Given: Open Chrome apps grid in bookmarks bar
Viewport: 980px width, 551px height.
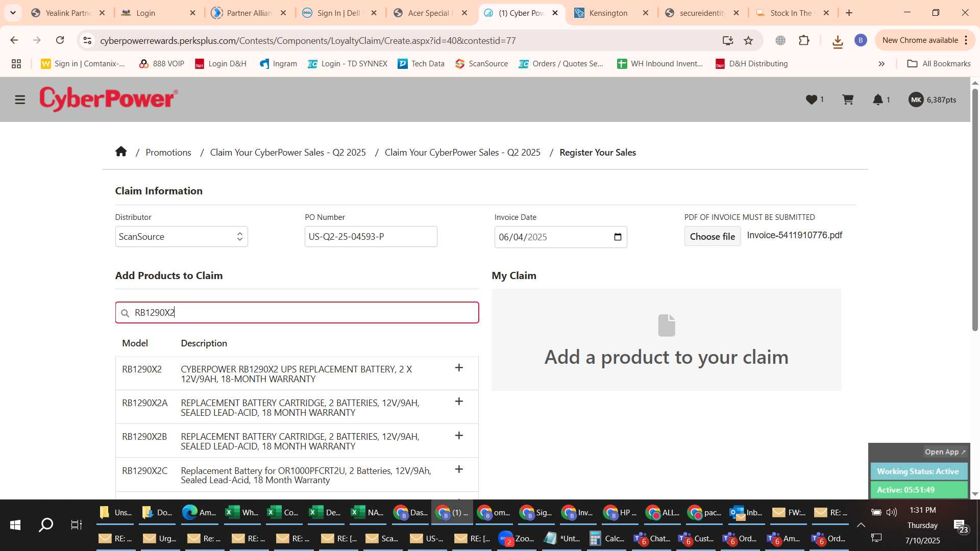Looking at the screenshot, I should (x=16, y=64).
